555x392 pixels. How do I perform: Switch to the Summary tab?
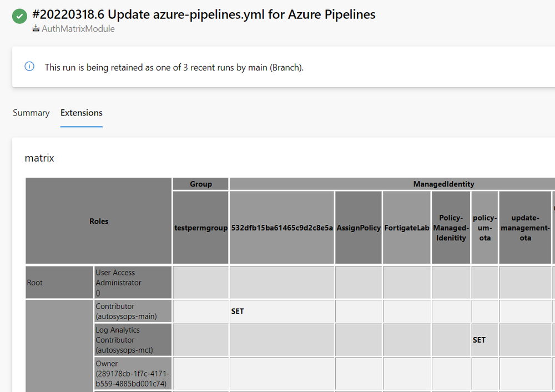coord(31,113)
